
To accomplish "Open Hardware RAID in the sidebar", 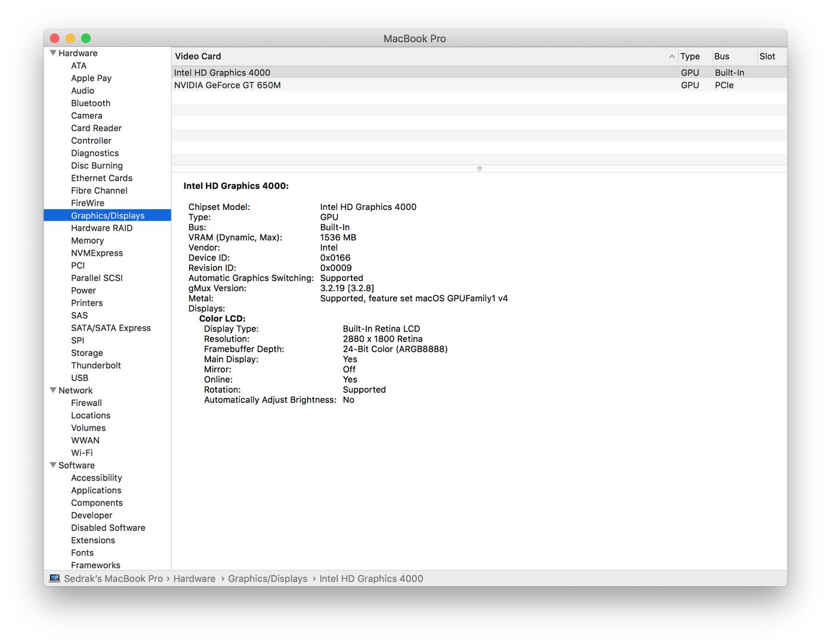I will [101, 228].
